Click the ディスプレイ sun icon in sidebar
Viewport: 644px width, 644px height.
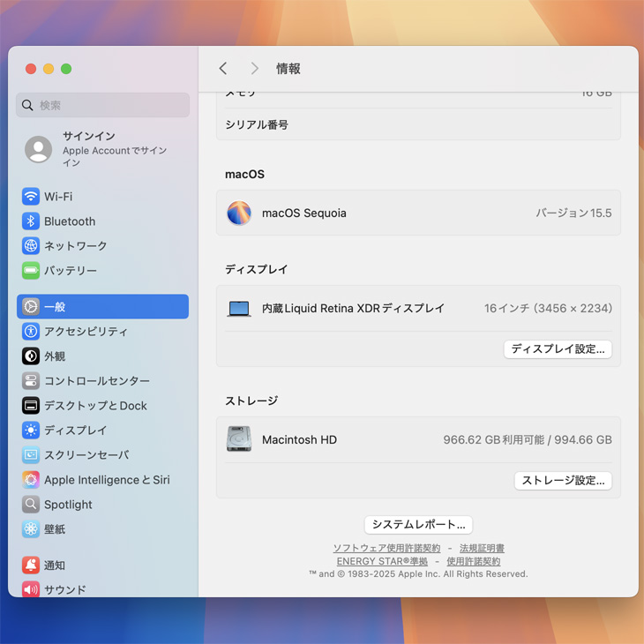pyautogui.click(x=31, y=430)
